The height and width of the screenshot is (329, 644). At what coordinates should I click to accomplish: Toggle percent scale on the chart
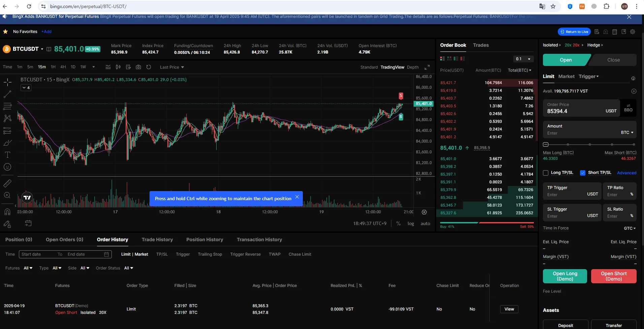[x=398, y=223]
